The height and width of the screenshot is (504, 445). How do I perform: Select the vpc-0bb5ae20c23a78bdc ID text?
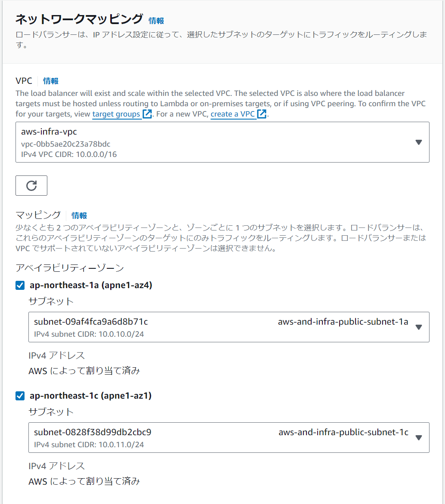66,144
